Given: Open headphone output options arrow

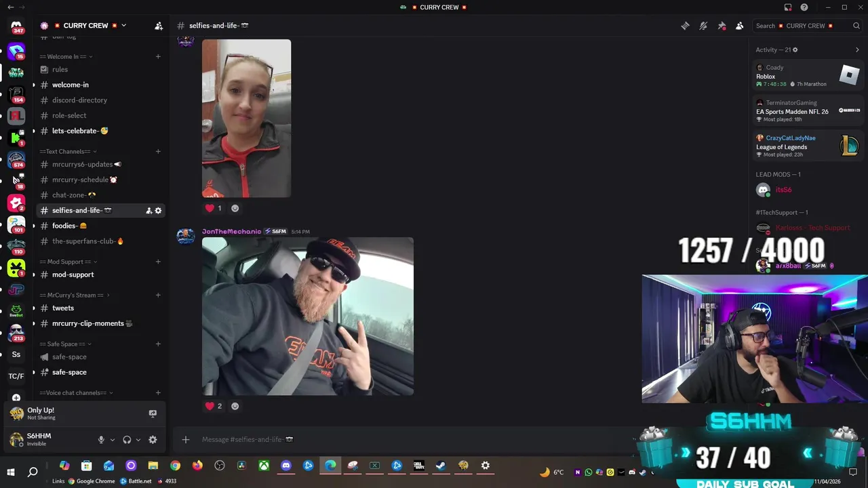Looking at the screenshot, I should [x=138, y=440].
